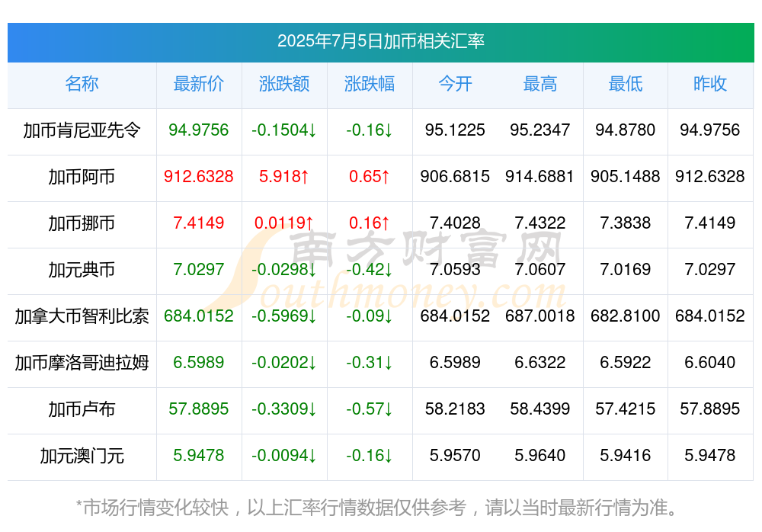This screenshot has width=762, height=532.
Task: Click the green latest price 5.9478
Action: tap(198, 455)
